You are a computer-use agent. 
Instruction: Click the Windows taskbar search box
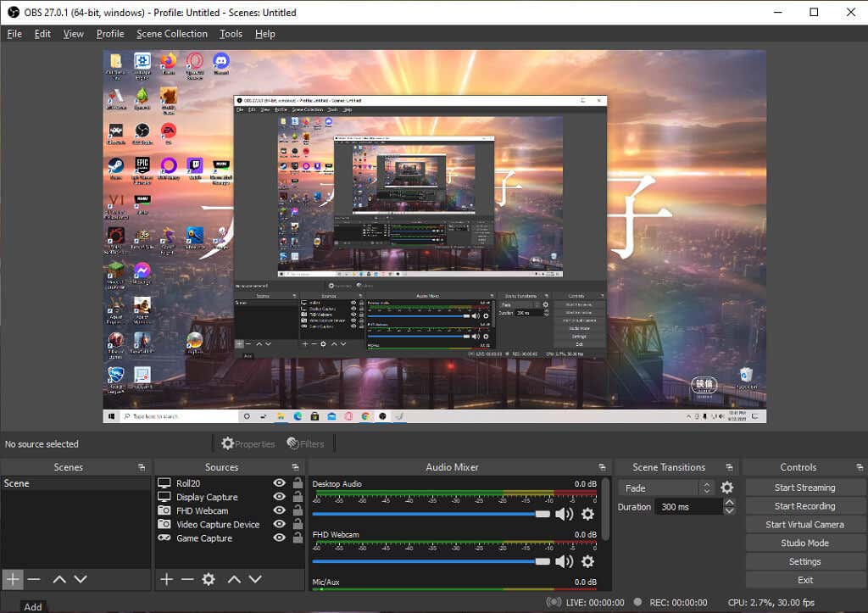click(x=174, y=416)
